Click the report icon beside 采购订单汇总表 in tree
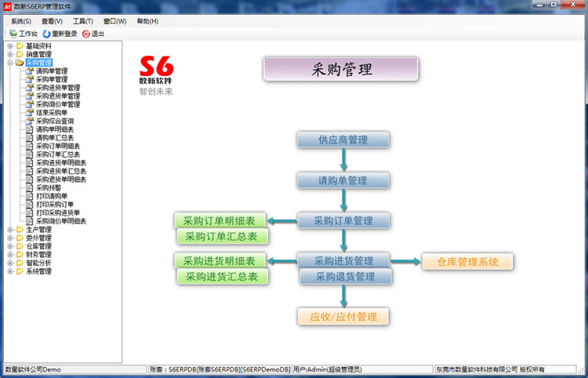588x378 pixels. point(30,154)
